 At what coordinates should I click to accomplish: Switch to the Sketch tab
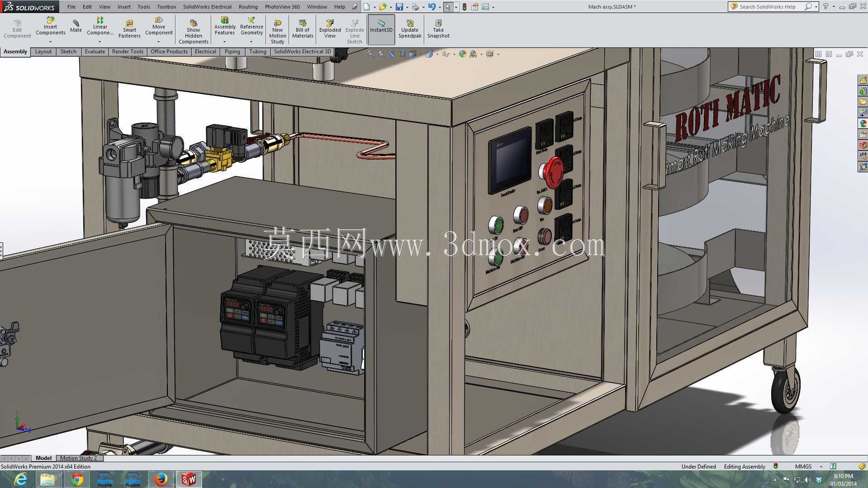tap(68, 52)
